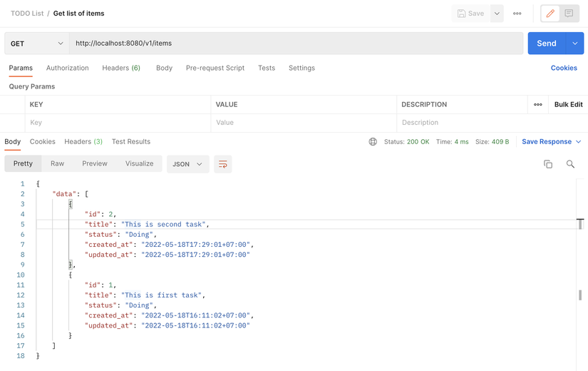This screenshot has height=371, width=588.
Task: Open the comments icon at top right
Action: pyautogui.click(x=569, y=14)
